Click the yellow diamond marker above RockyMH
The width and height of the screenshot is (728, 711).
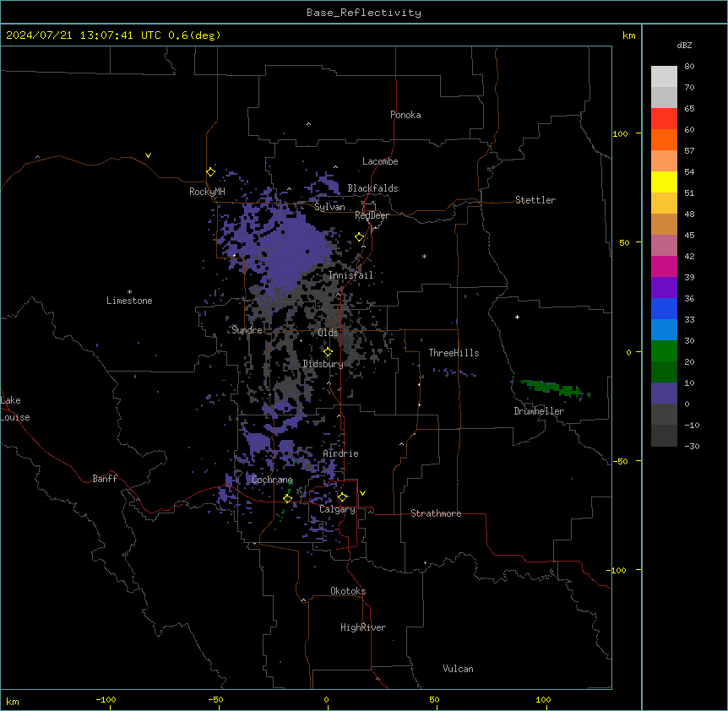tap(210, 172)
